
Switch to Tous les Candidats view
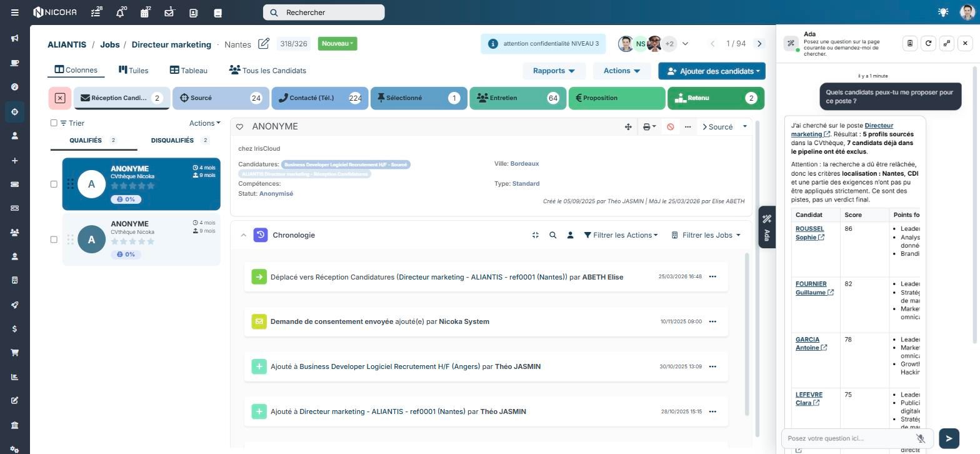(267, 71)
